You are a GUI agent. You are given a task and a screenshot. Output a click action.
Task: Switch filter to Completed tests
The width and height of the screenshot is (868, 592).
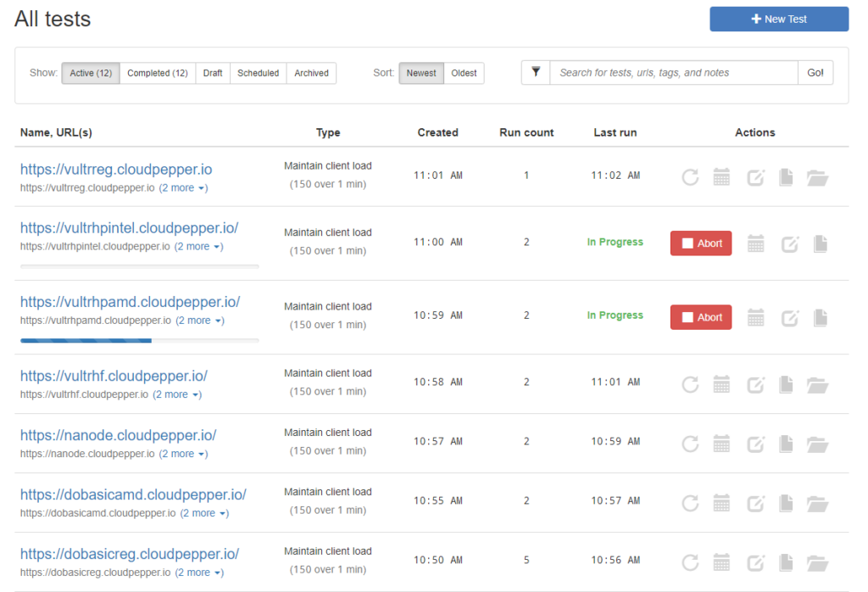click(157, 73)
